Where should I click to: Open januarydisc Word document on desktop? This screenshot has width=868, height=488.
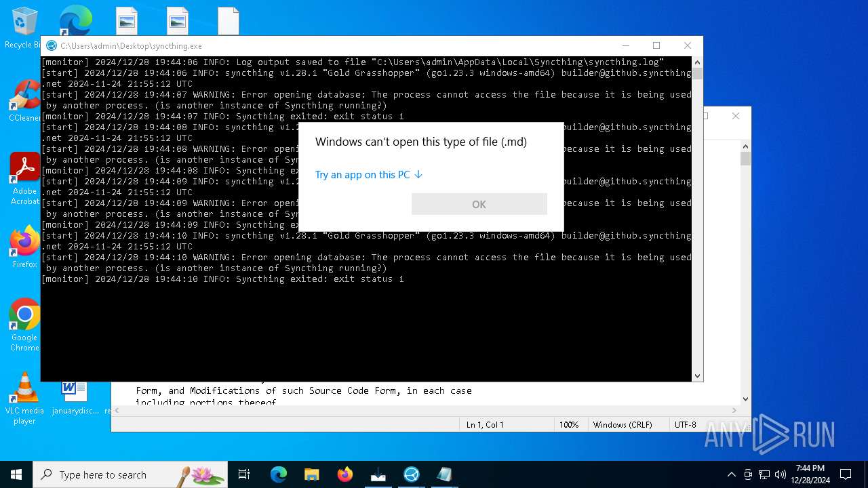coord(75,399)
